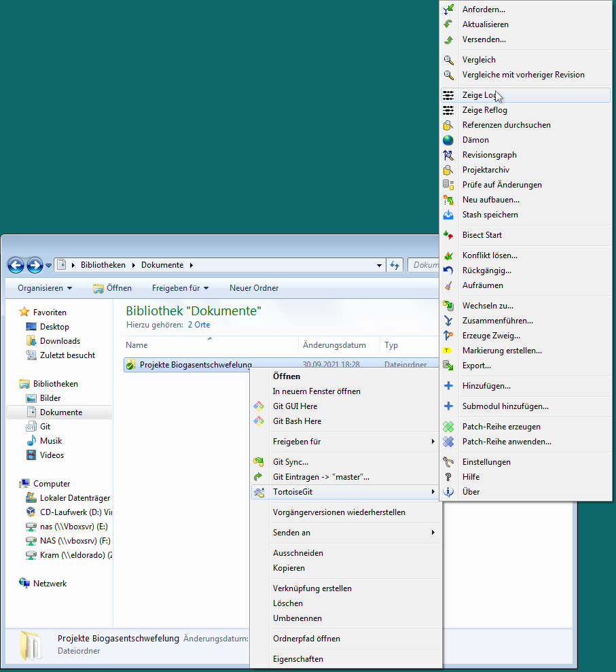The width and height of the screenshot is (616, 672).
Task: Choose Git Eintragen -> "master"...
Action: pos(346,477)
